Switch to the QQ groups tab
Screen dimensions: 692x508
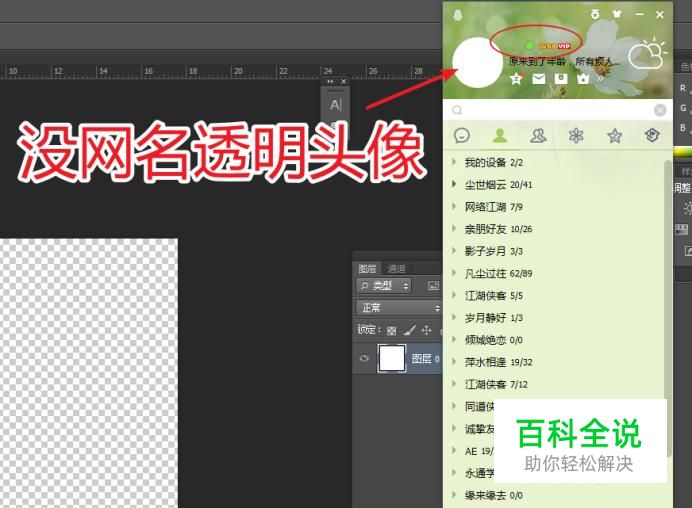coord(538,135)
